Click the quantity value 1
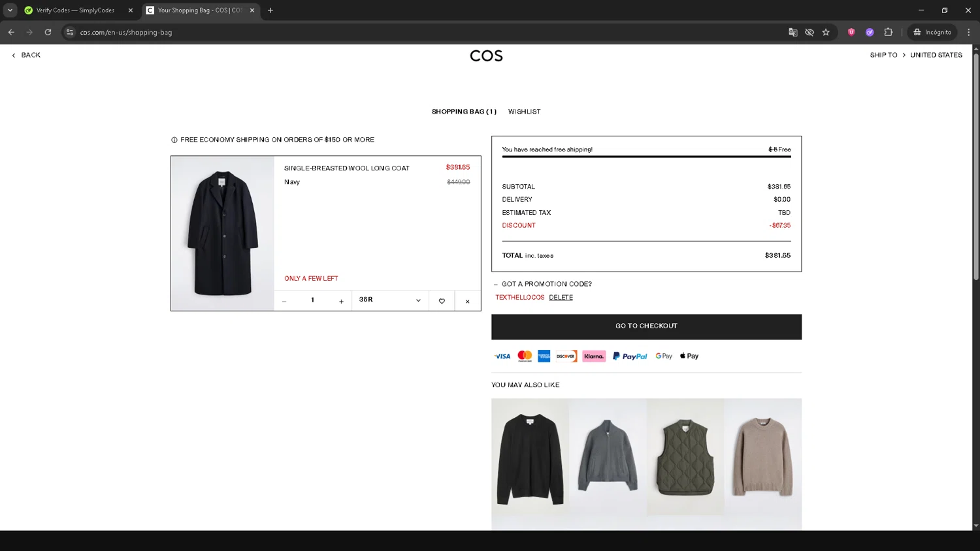 (x=312, y=300)
